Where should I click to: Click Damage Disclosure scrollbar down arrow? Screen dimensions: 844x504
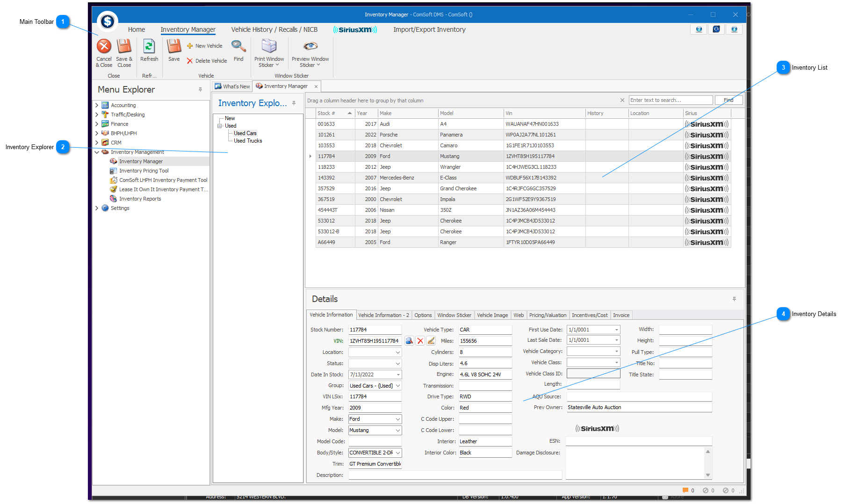[708, 475]
